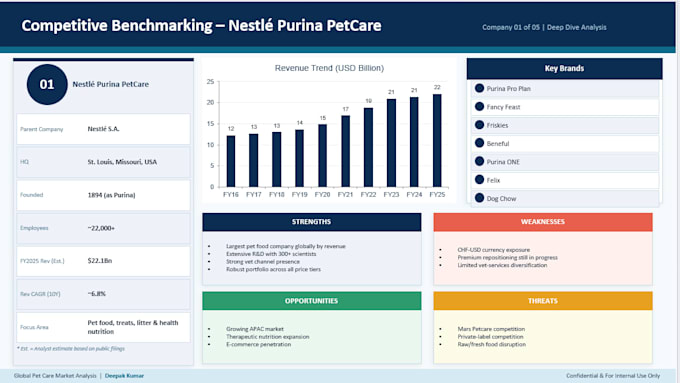Click the FY25 revenue bar

(437, 141)
